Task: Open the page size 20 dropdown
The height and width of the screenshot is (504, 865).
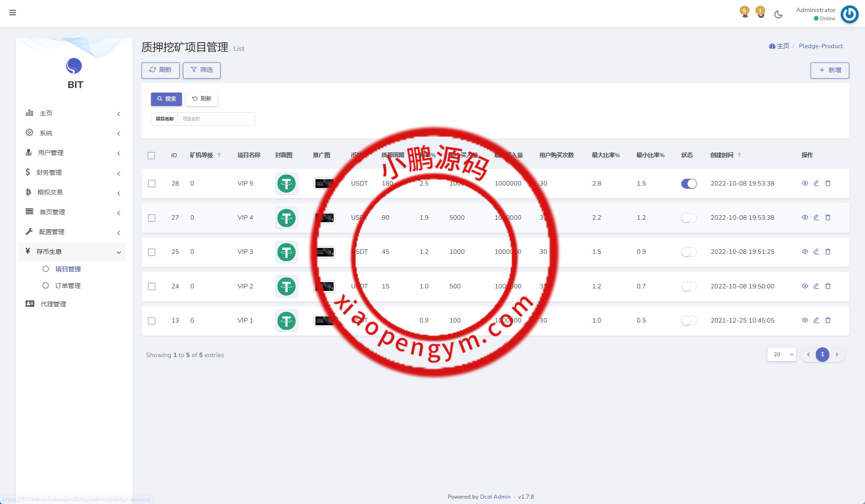Action: point(781,354)
